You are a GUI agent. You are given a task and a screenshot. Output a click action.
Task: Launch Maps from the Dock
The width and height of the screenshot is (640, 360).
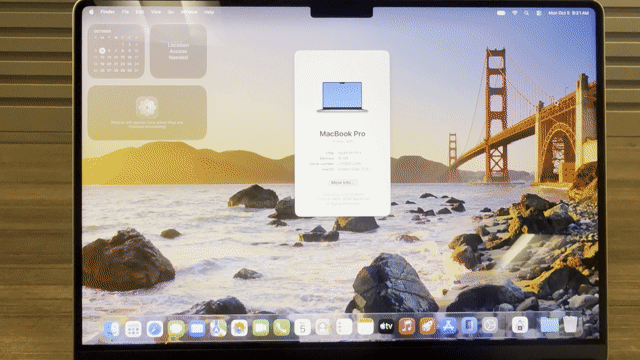click(218, 328)
